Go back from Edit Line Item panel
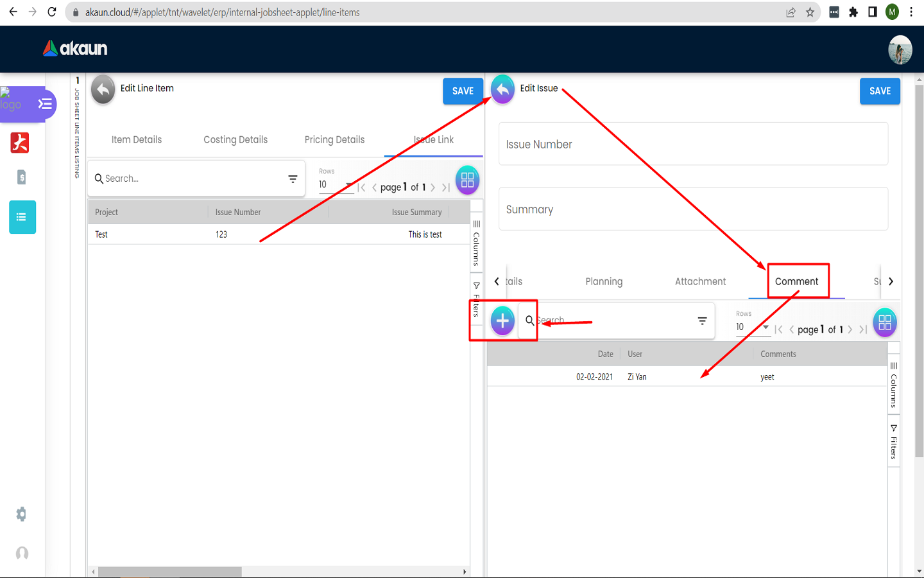This screenshot has width=924, height=578. (x=103, y=90)
